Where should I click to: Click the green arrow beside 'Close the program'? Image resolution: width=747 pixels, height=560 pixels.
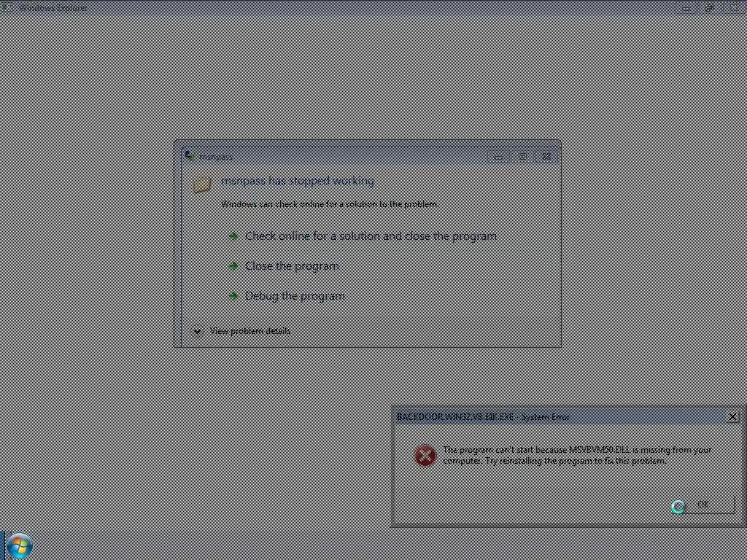[x=233, y=265]
